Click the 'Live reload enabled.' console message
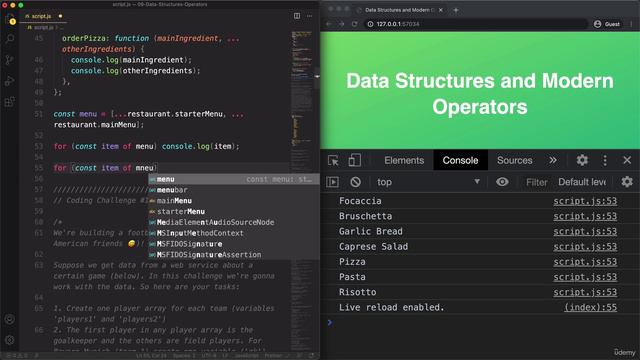 pyautogui.click(x=391, y=307)
